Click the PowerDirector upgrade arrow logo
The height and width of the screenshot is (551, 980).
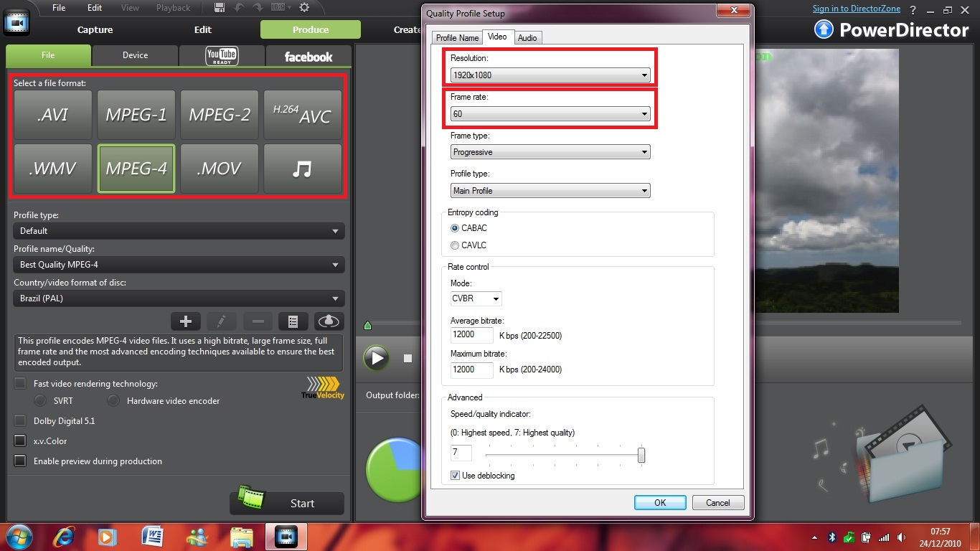824,29
